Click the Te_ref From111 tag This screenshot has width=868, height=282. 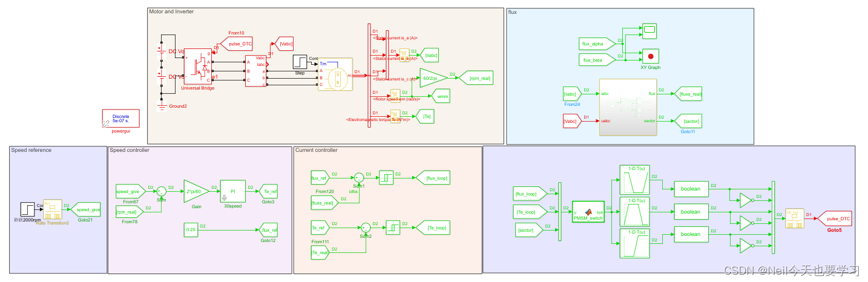pos(319,228)
